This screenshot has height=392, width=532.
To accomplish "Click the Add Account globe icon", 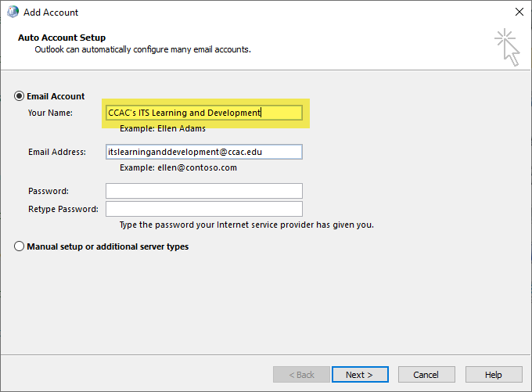I will click(13, 12).
